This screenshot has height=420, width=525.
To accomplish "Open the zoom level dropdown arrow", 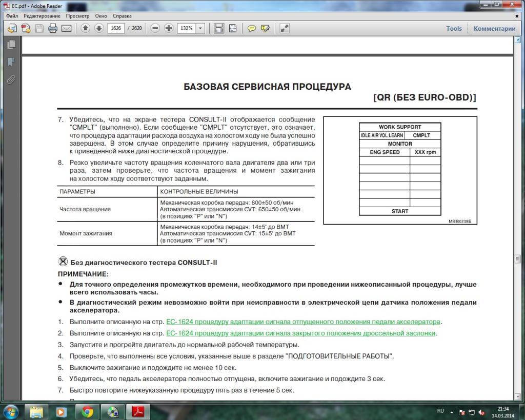I will (200, 29).
